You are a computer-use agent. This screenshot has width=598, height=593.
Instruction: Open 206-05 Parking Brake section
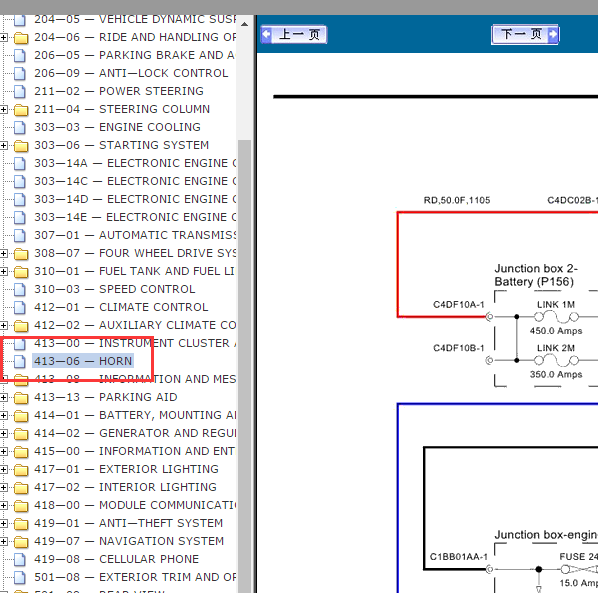tap(134, 55)
